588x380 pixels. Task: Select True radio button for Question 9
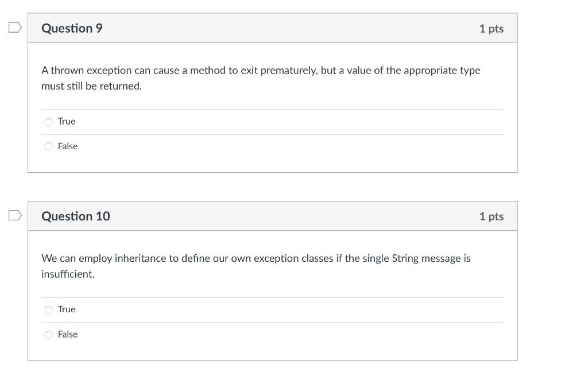(49, 122)
